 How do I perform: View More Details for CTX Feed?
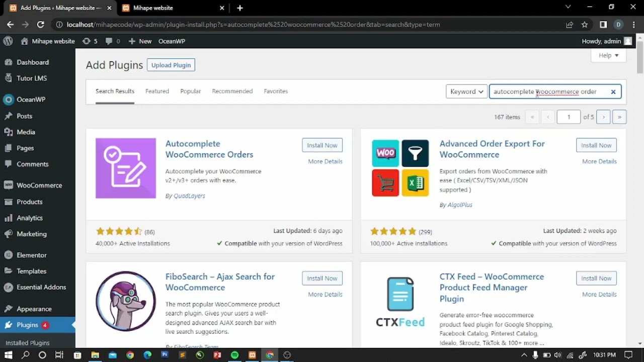tap(599, 295)
